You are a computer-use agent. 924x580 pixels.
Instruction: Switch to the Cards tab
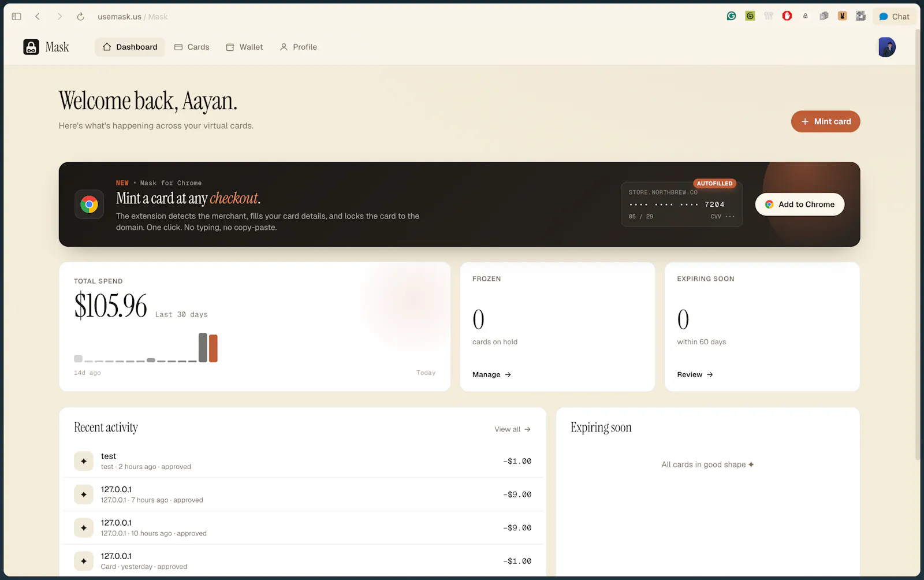click(192, 47)
